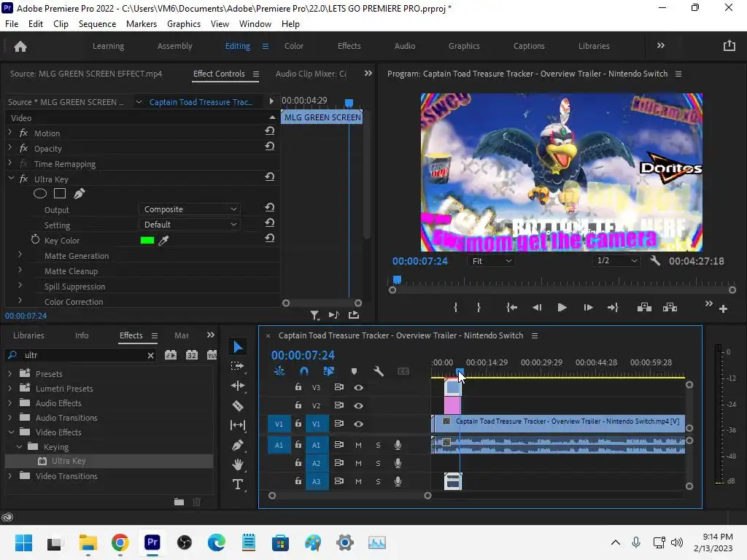Select the Slip tool
The width and height of the screenshot is (747, 560).
237,425
